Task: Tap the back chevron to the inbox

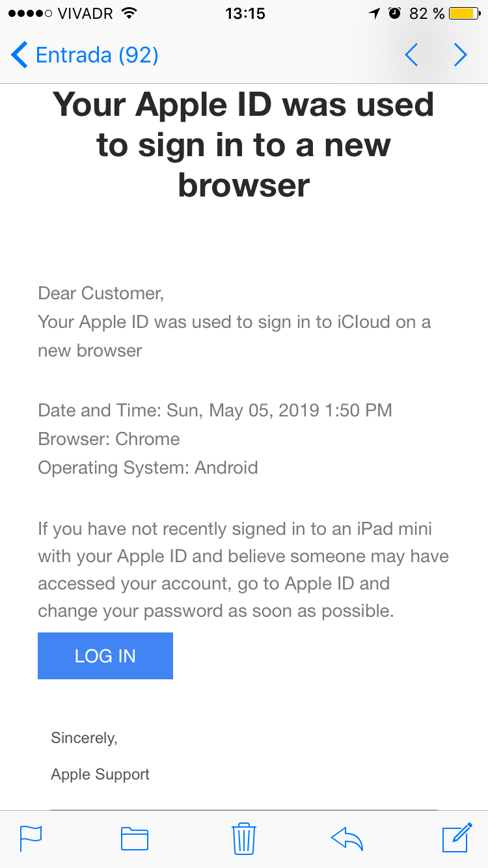Action: 20,55
